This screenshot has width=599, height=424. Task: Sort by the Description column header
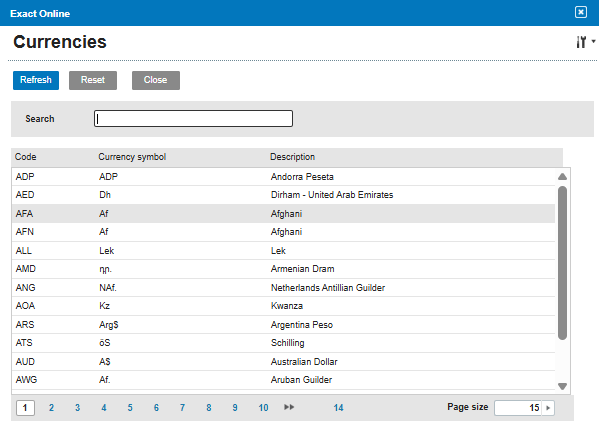click(x=292, y=157)
